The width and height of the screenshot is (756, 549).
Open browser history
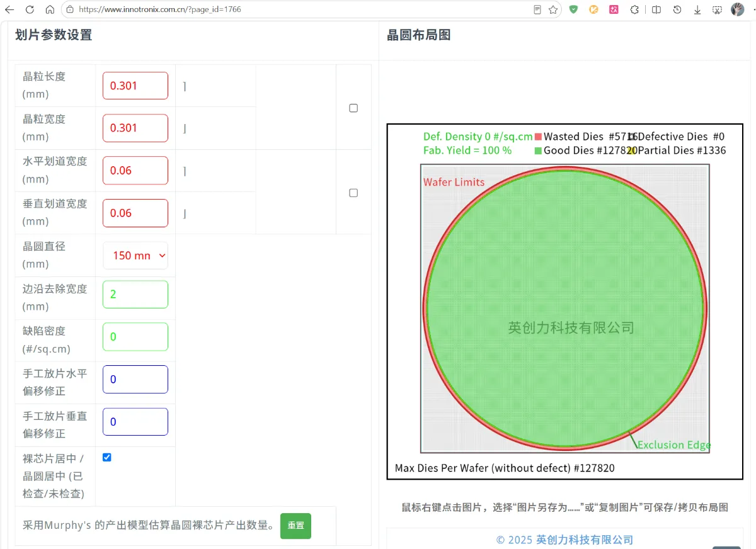click(x=677, y=9)
